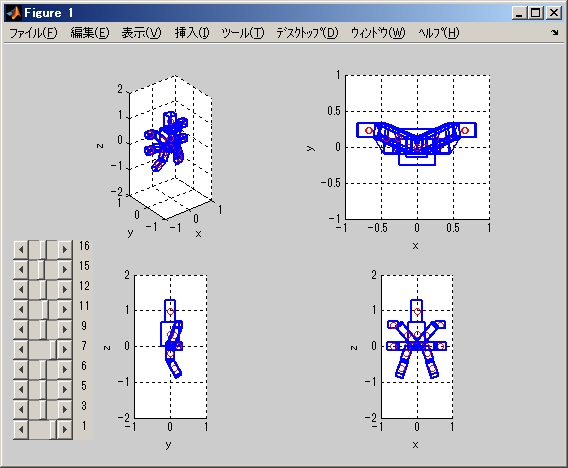The image size is (568, 468).
Task: Open the 表示(V) menu
Action: coord(141,33)
